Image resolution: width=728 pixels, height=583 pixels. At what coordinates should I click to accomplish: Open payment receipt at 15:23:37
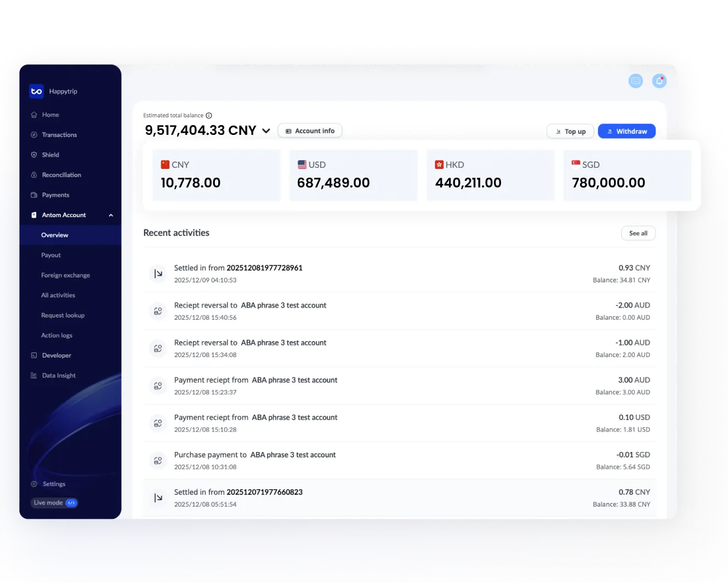pyautogui.click(x=399, y=386)
